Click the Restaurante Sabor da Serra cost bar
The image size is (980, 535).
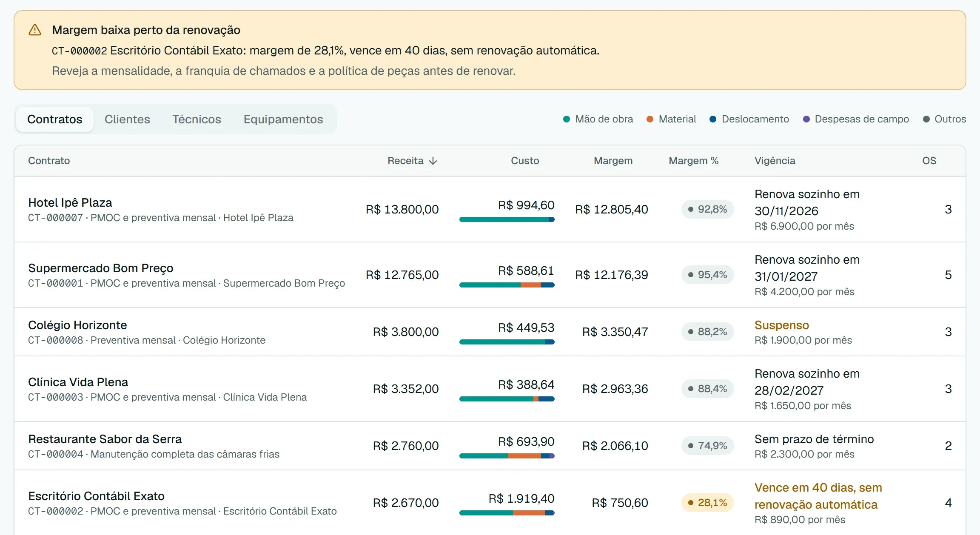(x=507, y=456)
